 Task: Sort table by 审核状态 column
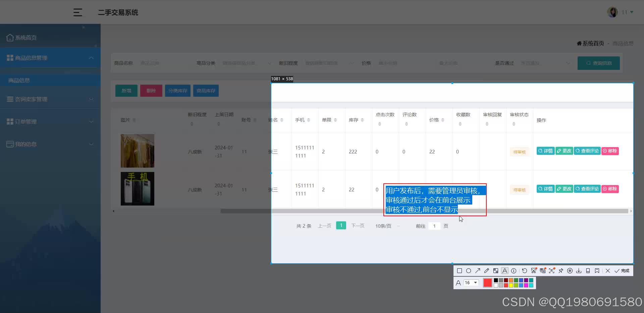(514, 124)
